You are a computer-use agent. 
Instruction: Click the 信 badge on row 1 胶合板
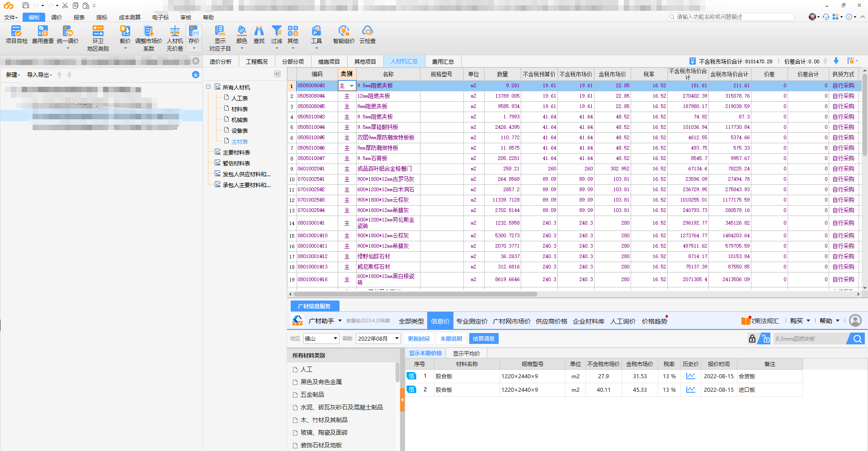[x=411, y=376]
